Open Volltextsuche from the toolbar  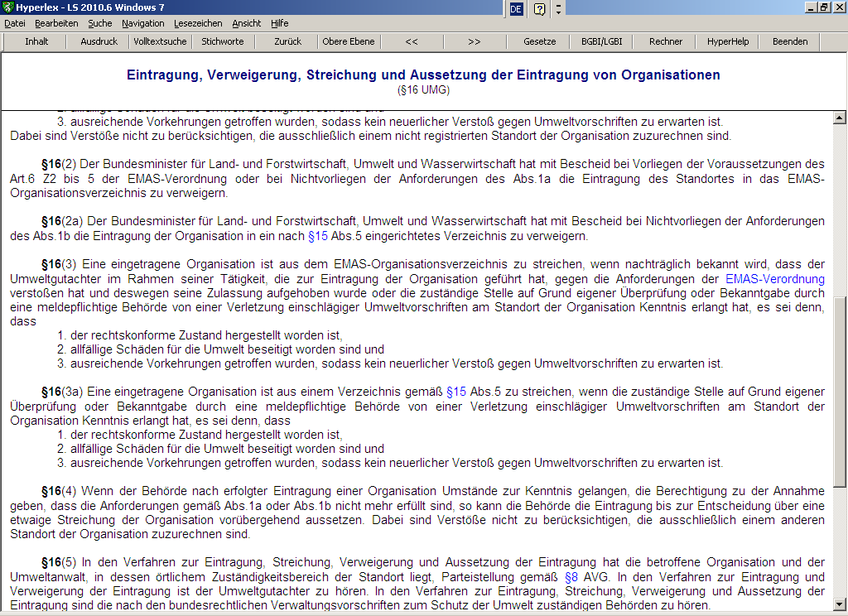160,41
